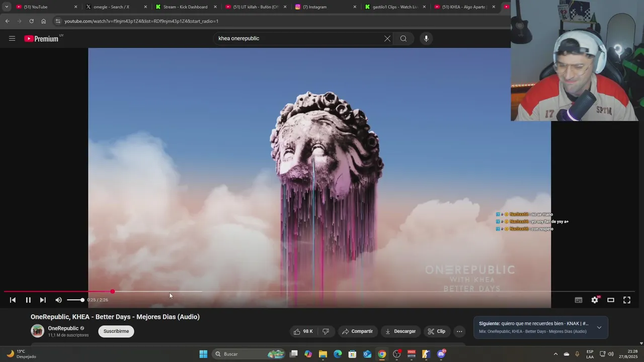
Task: Close the '(51) YouTube' tab
Action: [76, 7]
